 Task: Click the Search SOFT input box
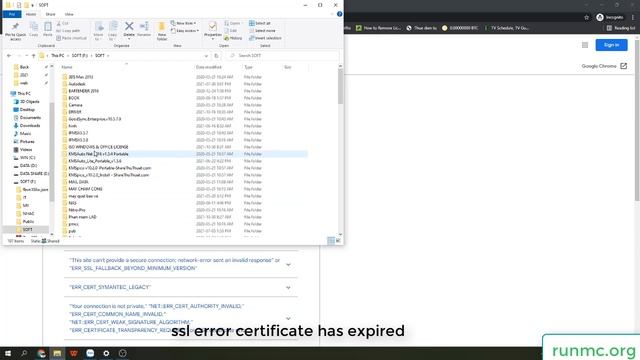coord(282,56)
